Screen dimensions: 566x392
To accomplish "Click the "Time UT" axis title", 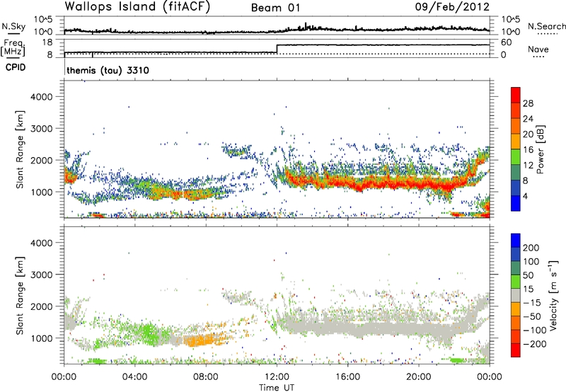I will (x=277, y=387).
